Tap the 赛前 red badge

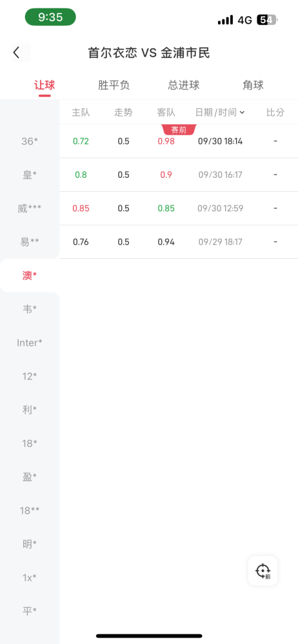pyautogui.click(x=179, y=130)
